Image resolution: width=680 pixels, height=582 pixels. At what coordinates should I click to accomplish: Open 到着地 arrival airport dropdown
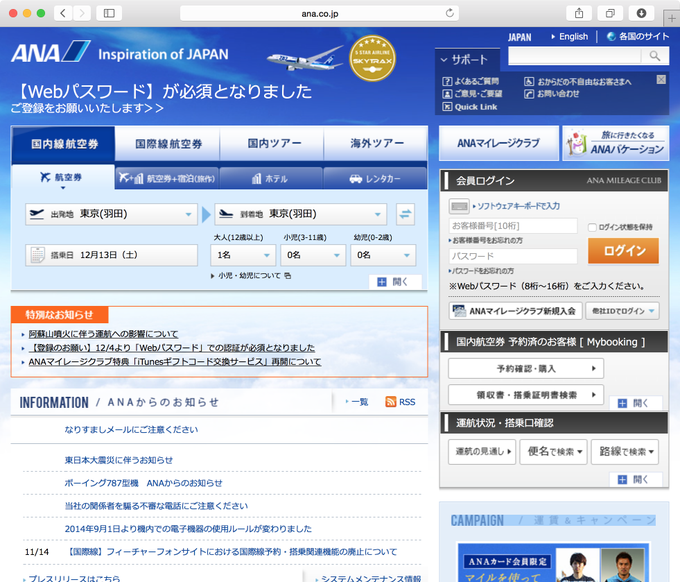301,214
